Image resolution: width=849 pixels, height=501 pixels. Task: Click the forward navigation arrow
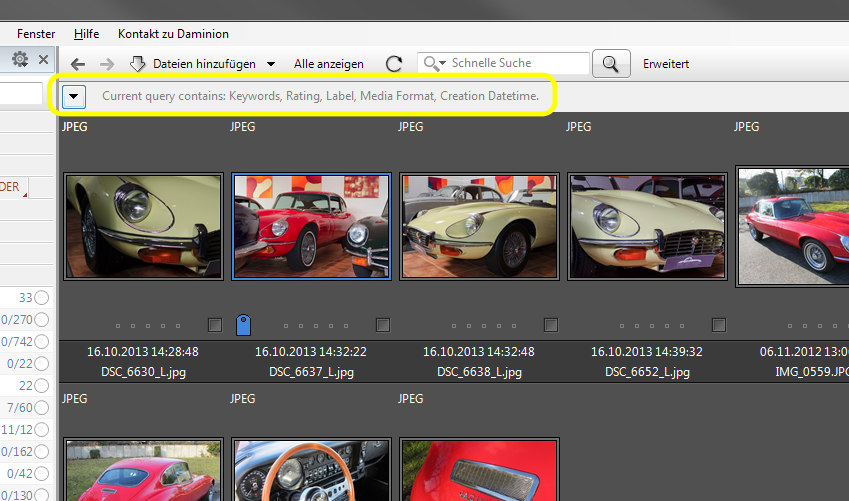click(107, 64)
